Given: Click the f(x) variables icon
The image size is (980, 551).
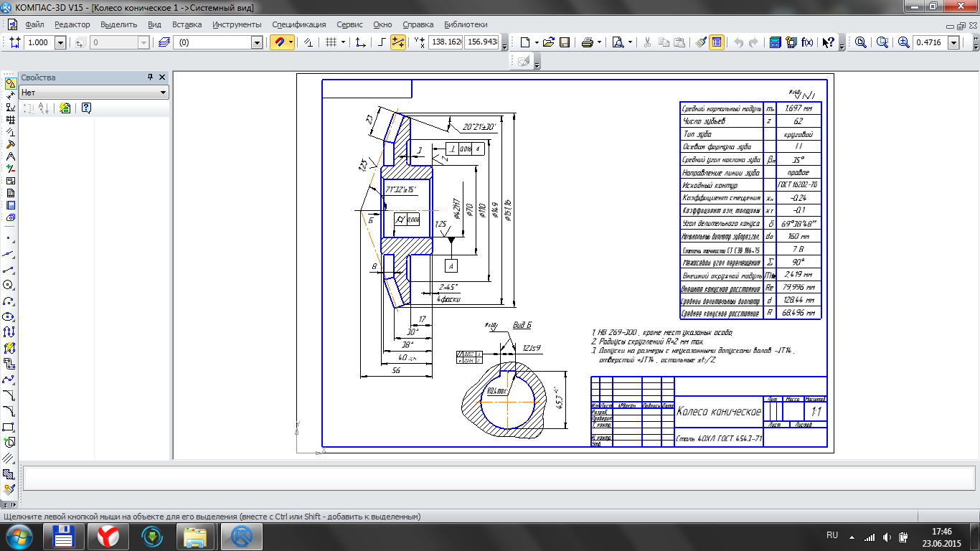Looking at the screenshot, I should [807, 42].
